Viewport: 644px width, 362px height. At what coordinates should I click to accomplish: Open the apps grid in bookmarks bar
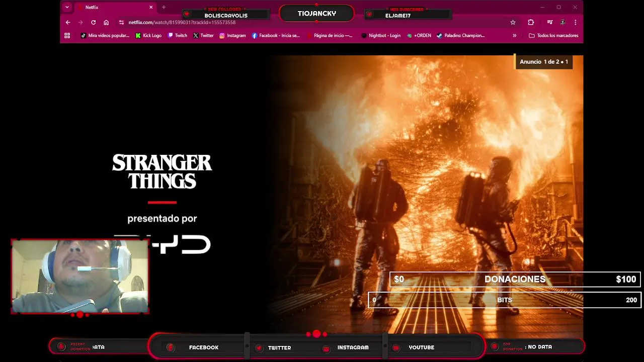point(67,36)
